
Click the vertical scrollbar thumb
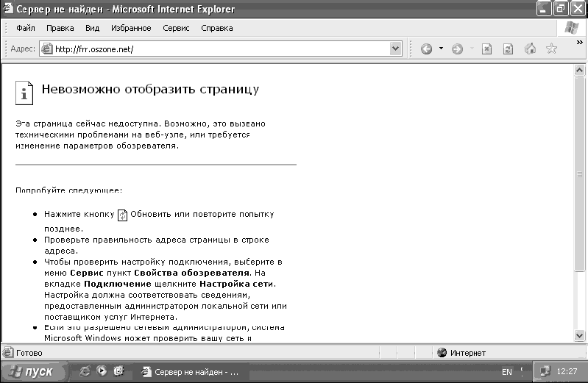(x=579, y=173)
